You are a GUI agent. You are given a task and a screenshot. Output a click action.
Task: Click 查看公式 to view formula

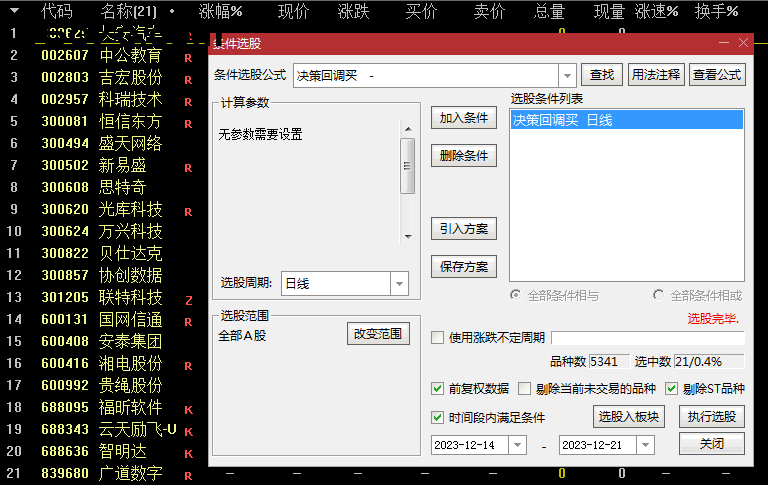tap(717, 75)
